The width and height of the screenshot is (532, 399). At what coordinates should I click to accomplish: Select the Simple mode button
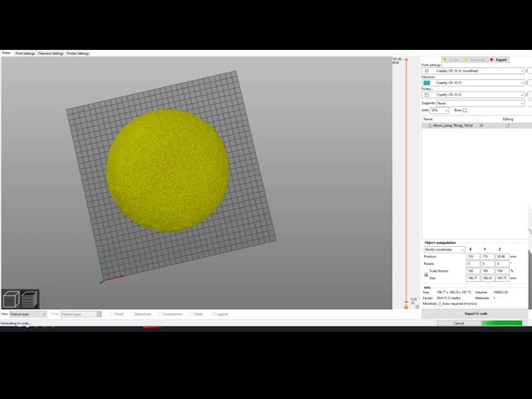(451, 60)
